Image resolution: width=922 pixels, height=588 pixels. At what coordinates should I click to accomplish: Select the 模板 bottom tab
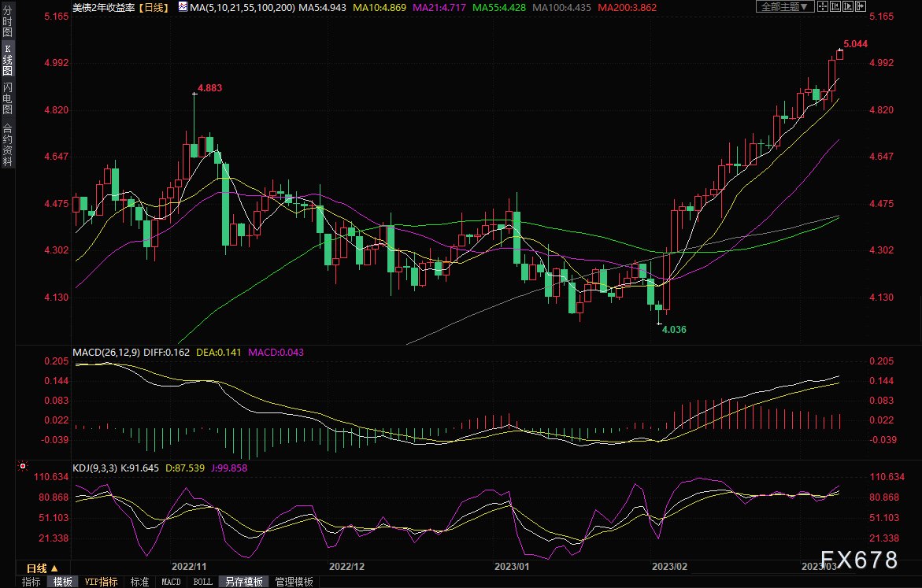(63, 582)
